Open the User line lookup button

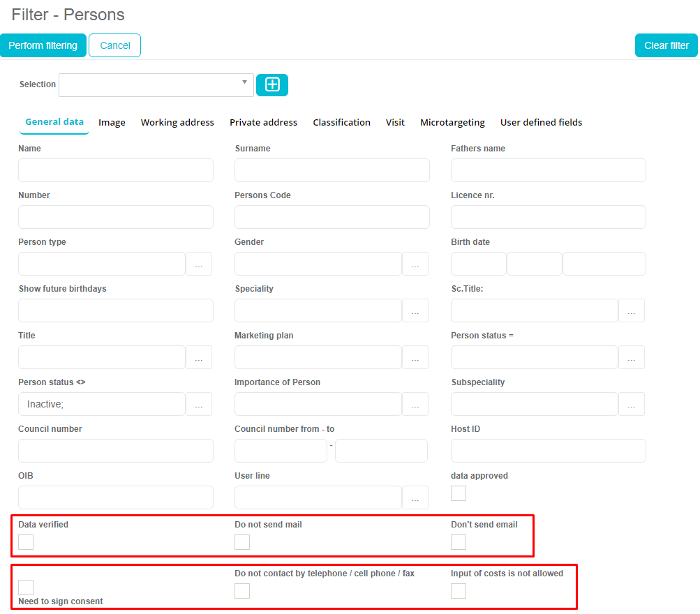tap(415, 498)
